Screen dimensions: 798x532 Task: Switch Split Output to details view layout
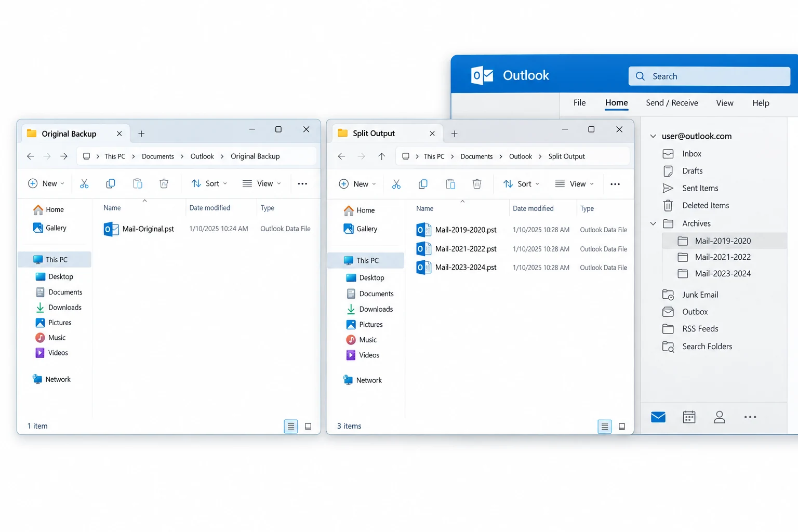click(x=605, y=427)
